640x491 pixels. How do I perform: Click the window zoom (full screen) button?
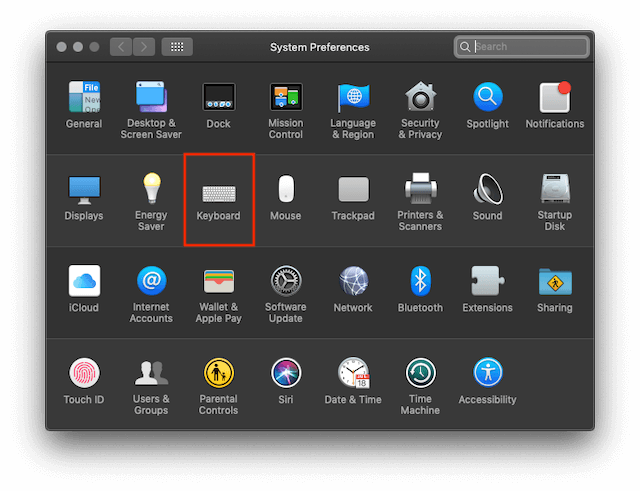coord(94,47)
